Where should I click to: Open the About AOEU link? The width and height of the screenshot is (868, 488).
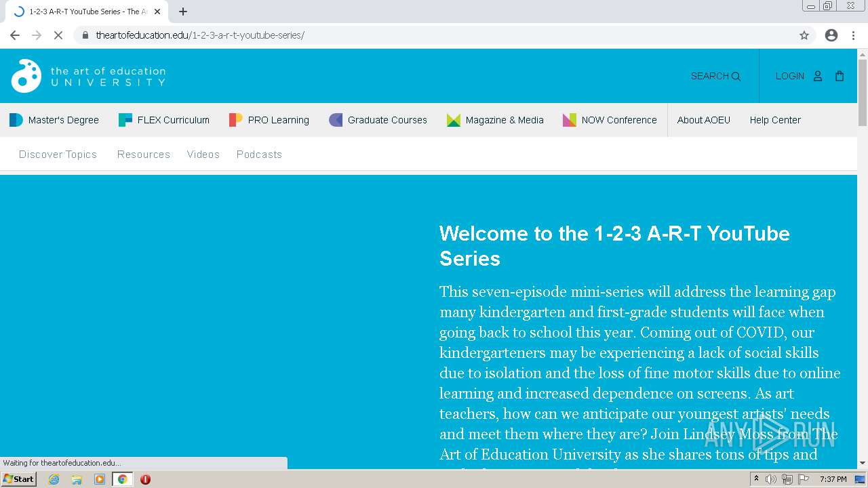(704, 120)
